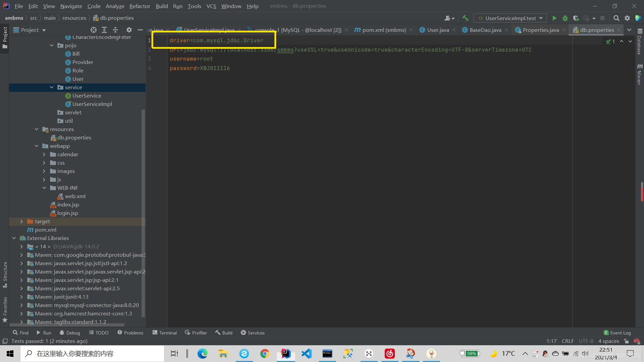
Task: Change UTF-8 file encoding in status bar
Action: [586, 341]
